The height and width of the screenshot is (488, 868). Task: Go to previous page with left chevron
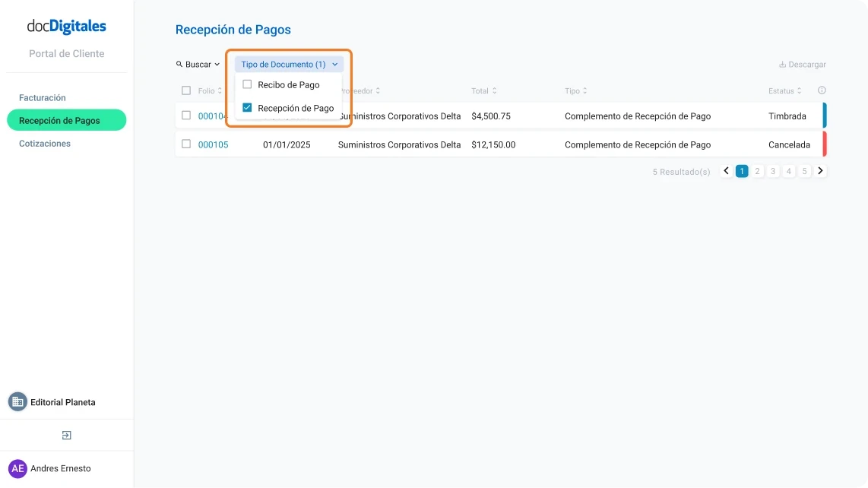point(726,170)
